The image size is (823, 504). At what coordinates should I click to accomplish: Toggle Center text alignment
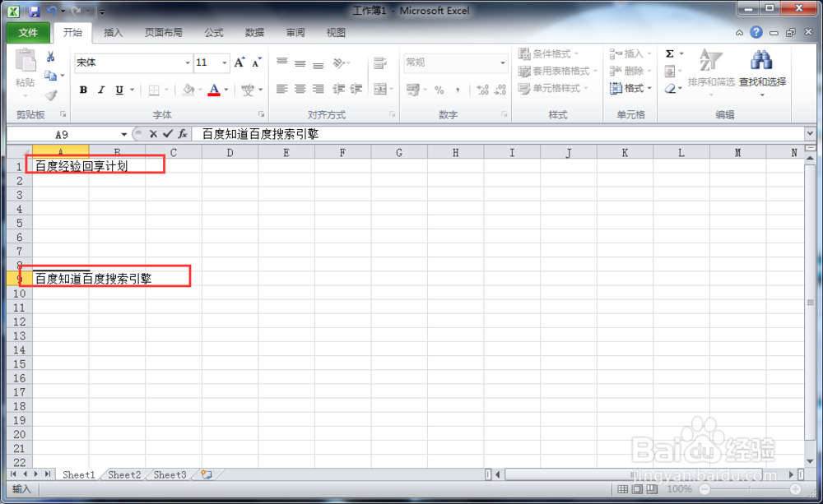click(x=300, y=89)
